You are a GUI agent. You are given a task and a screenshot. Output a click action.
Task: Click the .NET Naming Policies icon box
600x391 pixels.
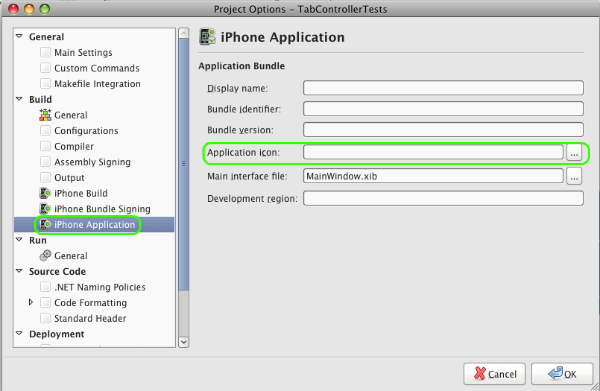[x=45, y=287]
